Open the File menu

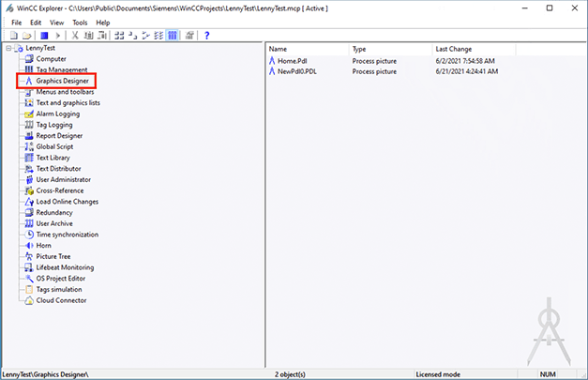click(x=16, y=23)
